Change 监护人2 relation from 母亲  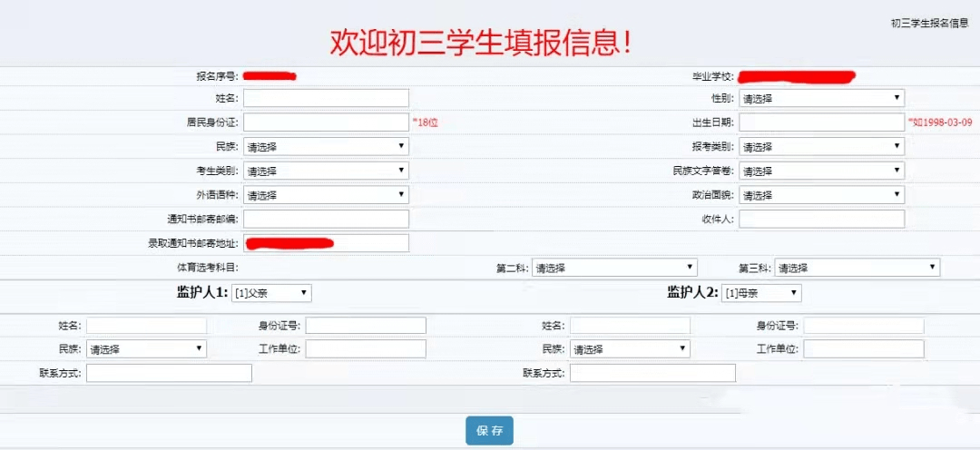761,293
